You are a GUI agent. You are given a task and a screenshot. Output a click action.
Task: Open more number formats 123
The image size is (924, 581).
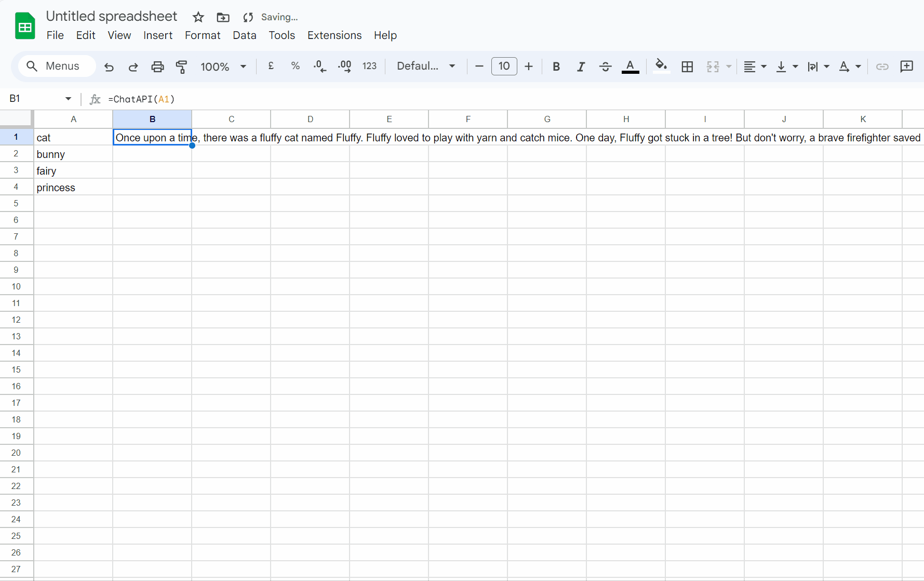point(369,66)
